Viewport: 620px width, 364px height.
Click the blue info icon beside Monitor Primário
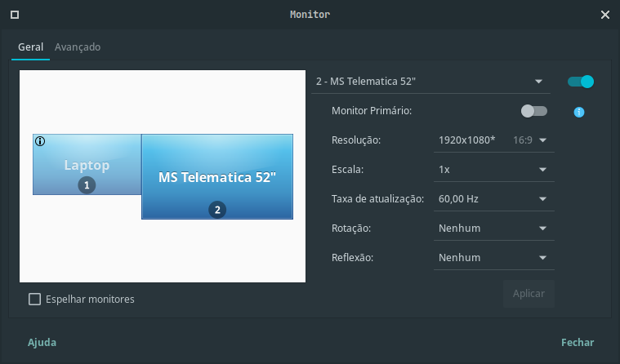click(579, 113)
